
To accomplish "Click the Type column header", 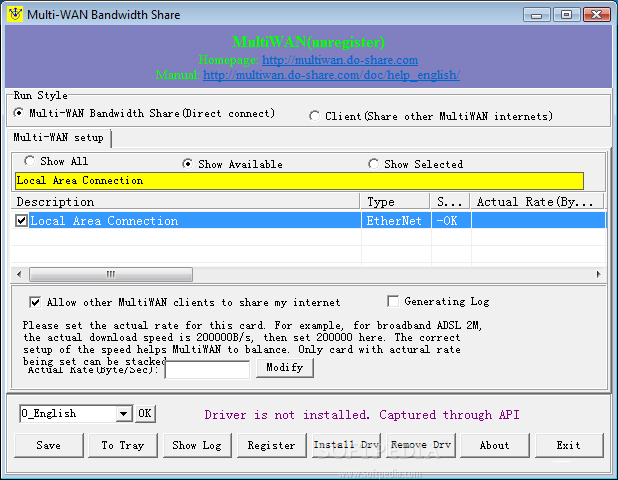I will (x=395, y=201).
